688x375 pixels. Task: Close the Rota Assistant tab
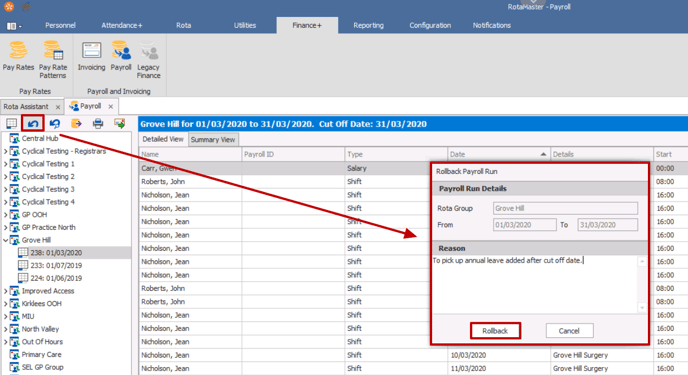(58, 107)
